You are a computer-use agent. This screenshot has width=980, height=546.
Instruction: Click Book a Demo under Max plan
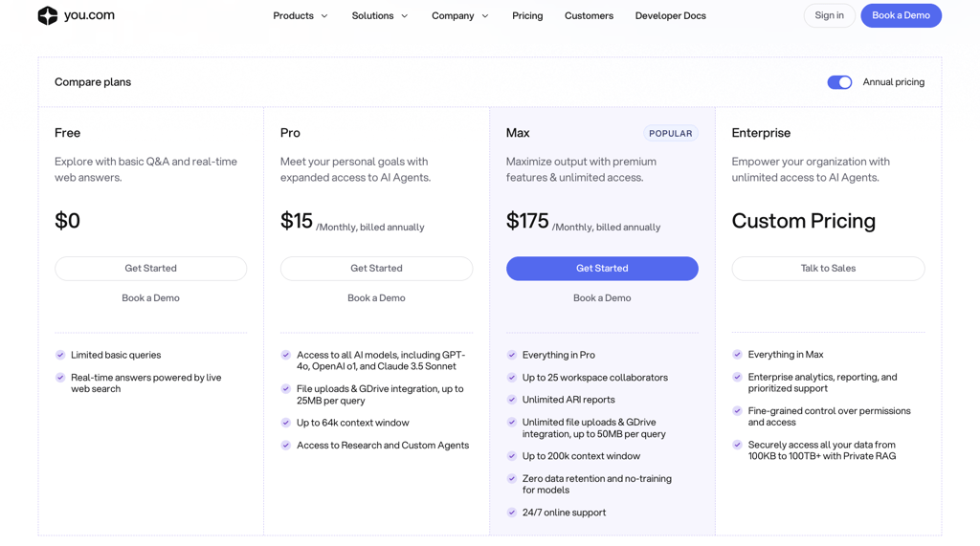click(x=602, y=298)
